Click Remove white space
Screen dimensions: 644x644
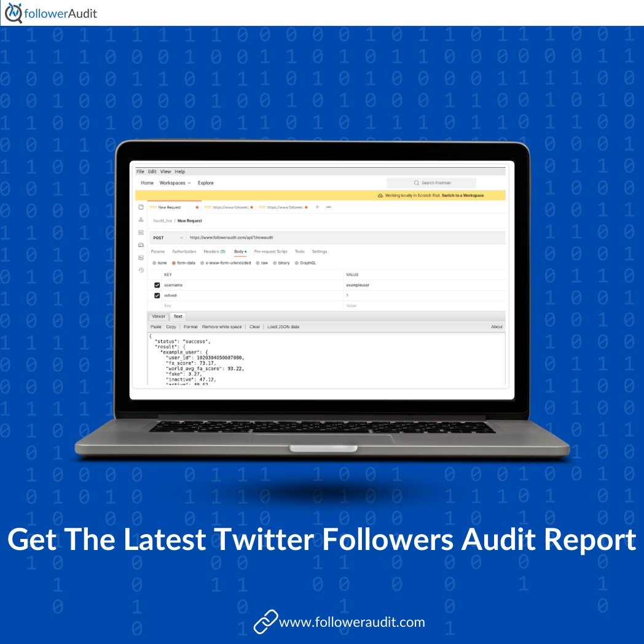(222, 326)
